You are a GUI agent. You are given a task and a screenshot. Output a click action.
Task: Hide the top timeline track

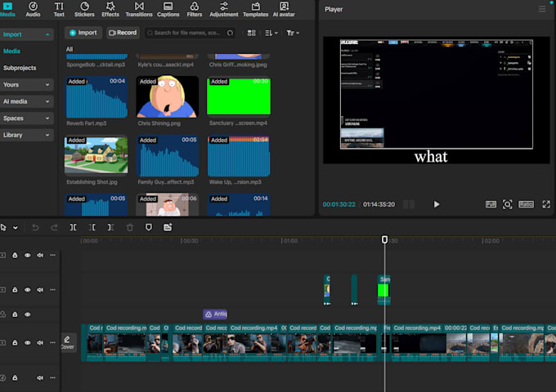point(27,255)
